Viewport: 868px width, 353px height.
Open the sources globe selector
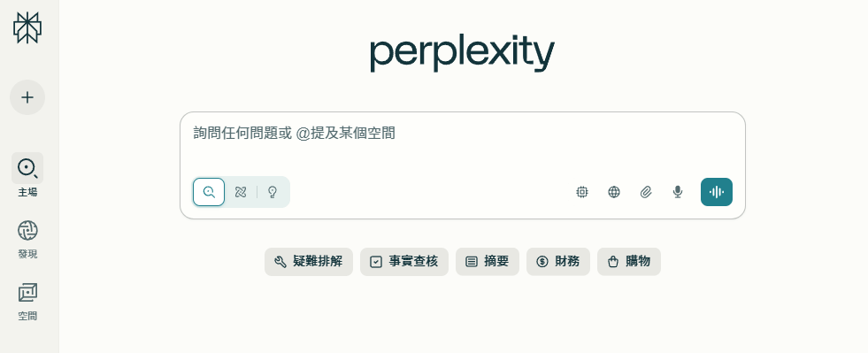614,192
